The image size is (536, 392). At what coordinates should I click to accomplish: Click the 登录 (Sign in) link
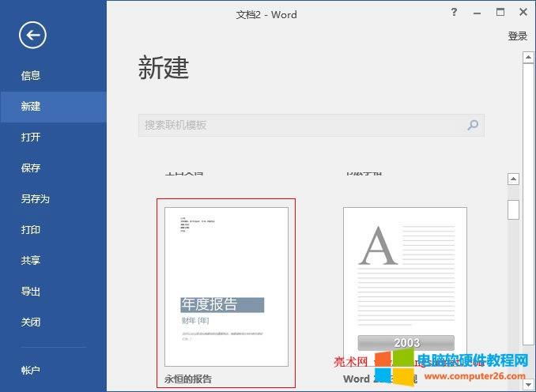click(517, 36)
